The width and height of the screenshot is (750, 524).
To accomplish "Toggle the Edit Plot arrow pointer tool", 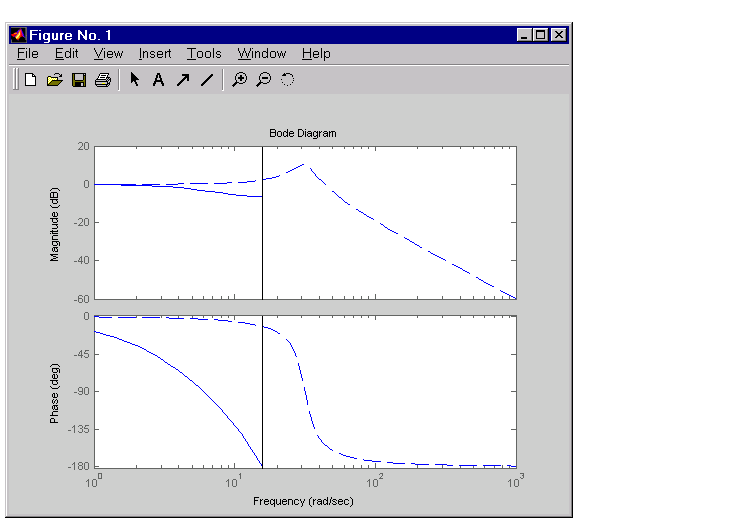I will pos(135,80).
